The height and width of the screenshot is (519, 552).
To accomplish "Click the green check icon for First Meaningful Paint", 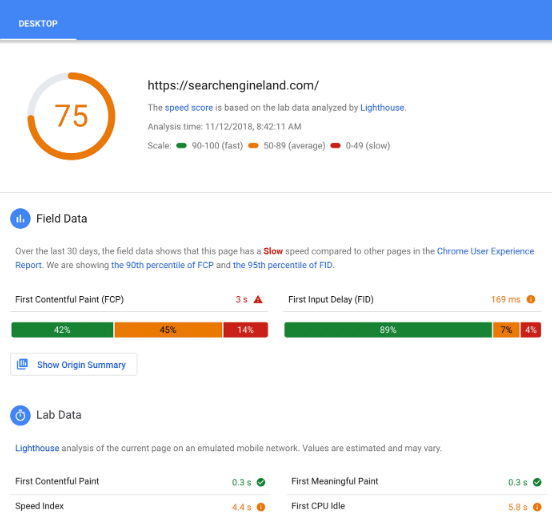I will pyautogui.click(x=537, y=482).
